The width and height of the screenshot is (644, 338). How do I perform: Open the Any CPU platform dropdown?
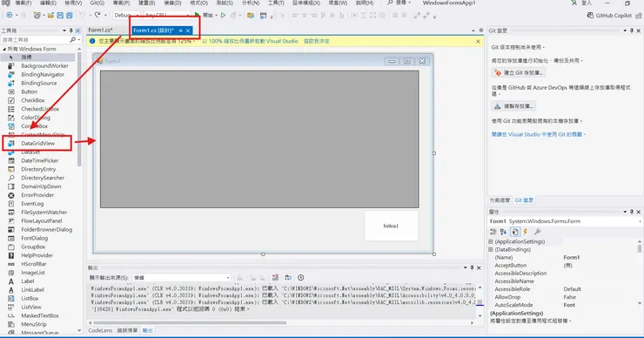[167, 15]
